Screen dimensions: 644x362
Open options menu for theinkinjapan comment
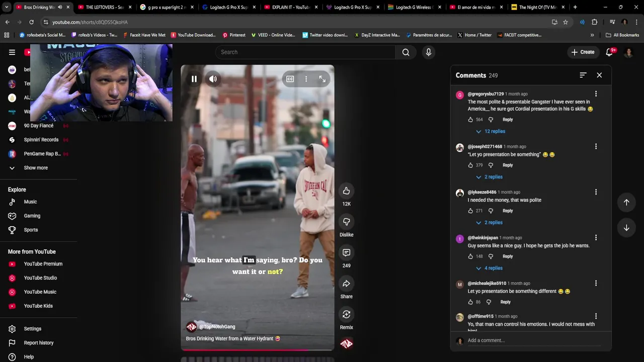pos(596,238)
